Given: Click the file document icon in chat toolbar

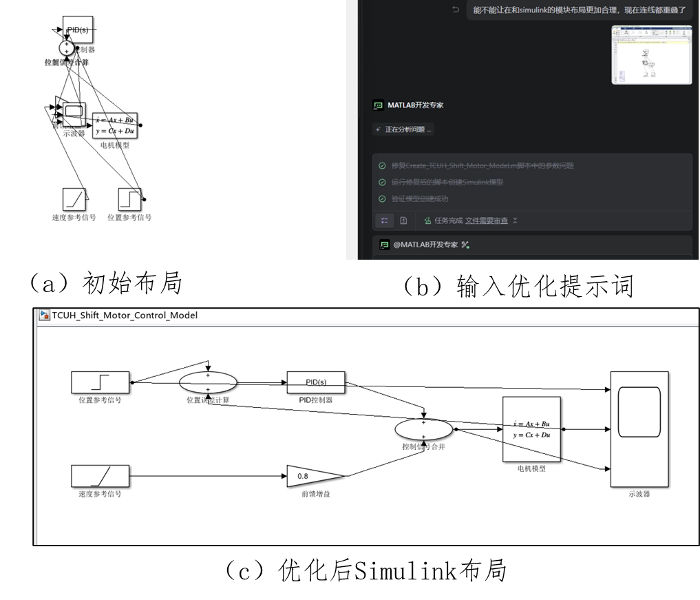Looking at the screenshot, I should click(x=403, y=220).
